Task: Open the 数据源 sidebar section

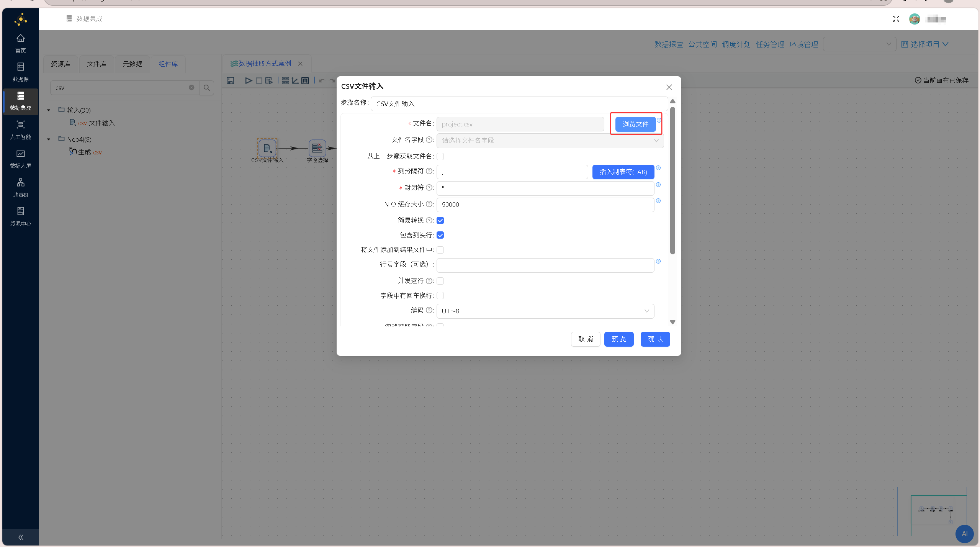Action: pos(21,72)
